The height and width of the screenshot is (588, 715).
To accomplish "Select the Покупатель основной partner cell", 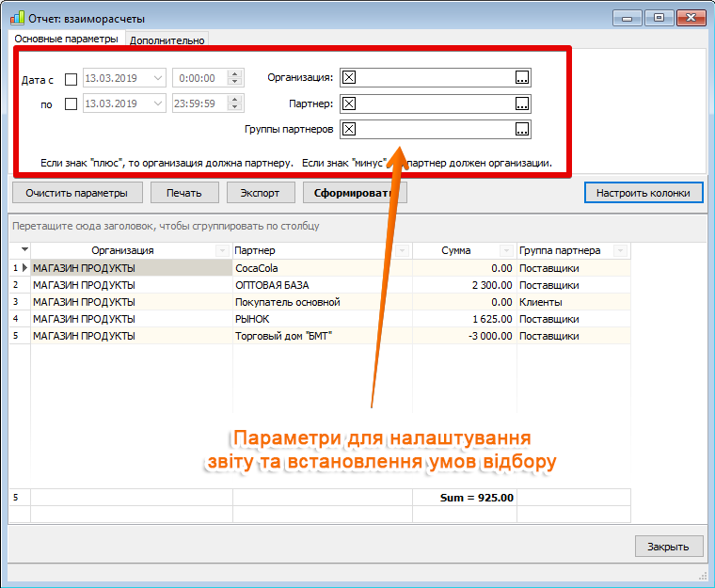I will coord(323,302).
